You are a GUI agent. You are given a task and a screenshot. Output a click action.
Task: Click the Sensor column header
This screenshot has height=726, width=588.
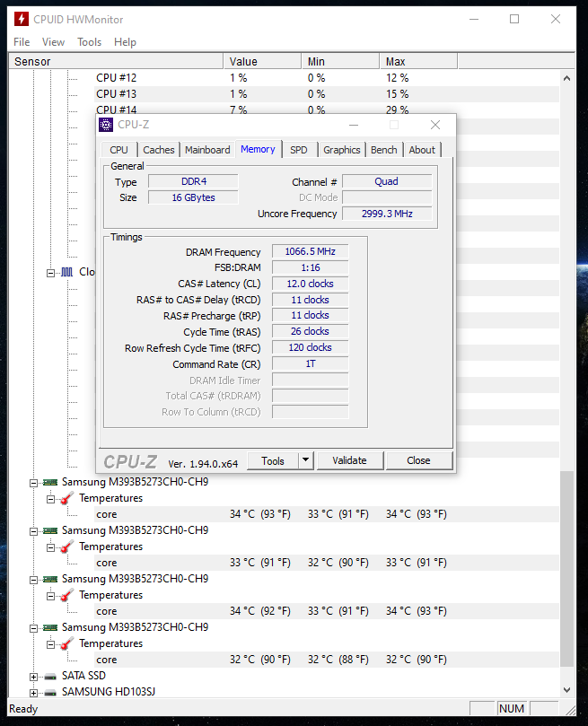[116, 62]
